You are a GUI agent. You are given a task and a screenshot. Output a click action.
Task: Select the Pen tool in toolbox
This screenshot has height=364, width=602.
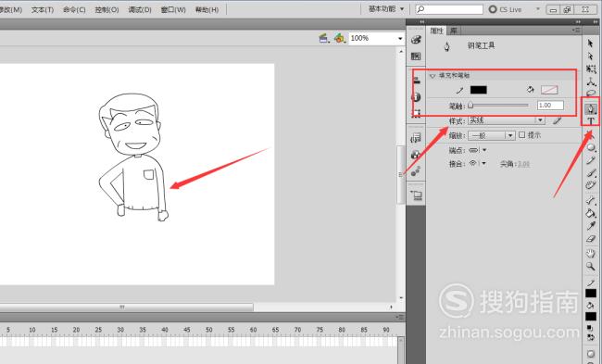point(591,109)
